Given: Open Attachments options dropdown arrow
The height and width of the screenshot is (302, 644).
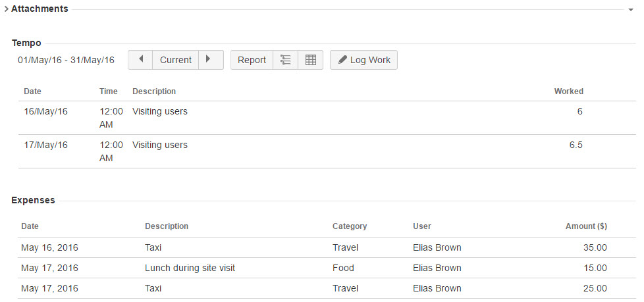Looking at the screenshot, I should pos(630,10).
